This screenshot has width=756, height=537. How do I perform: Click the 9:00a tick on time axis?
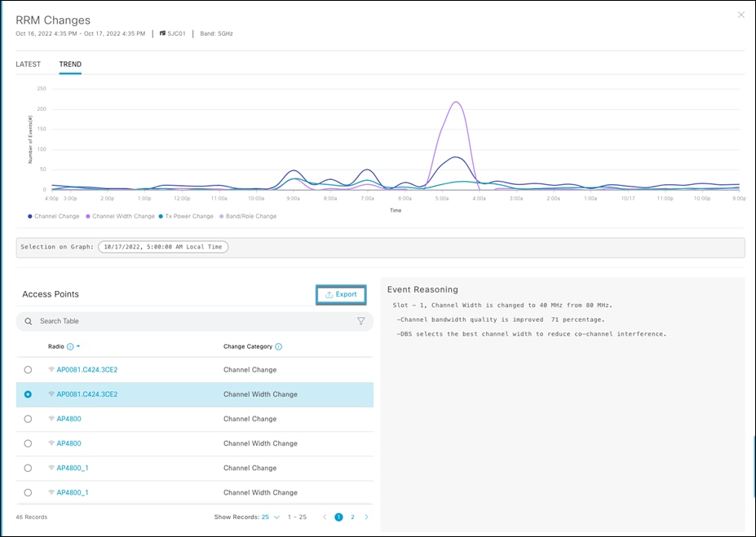tap(293, 199)
